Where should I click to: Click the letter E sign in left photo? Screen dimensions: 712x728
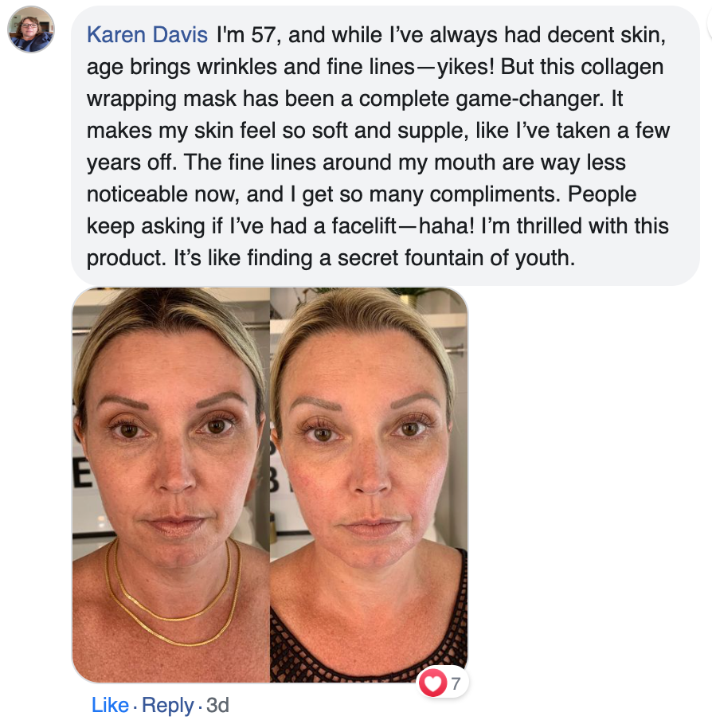pyautogui.click(x=83, y=476)
